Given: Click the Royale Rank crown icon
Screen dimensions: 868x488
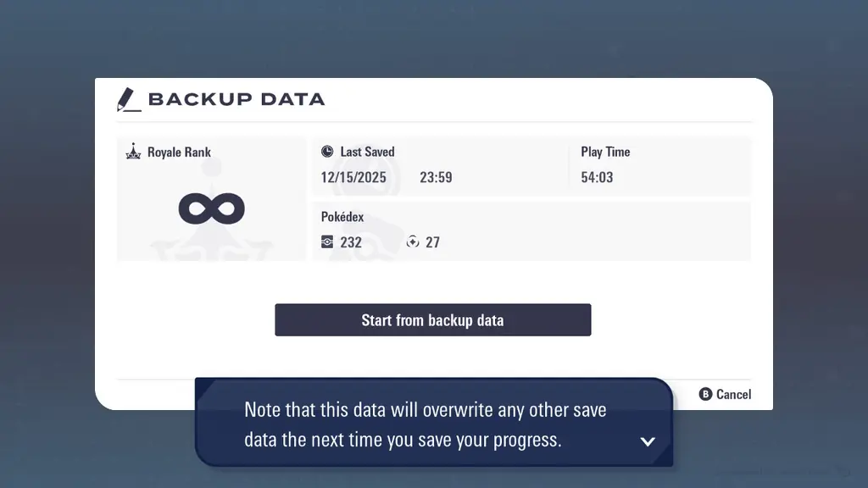Looking at the screenshot, I should coord(133,152).
